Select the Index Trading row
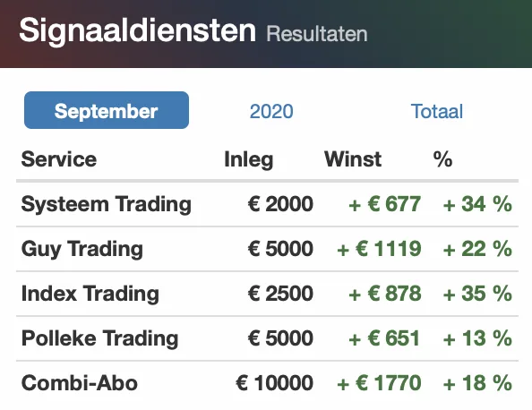 (268, 294)
